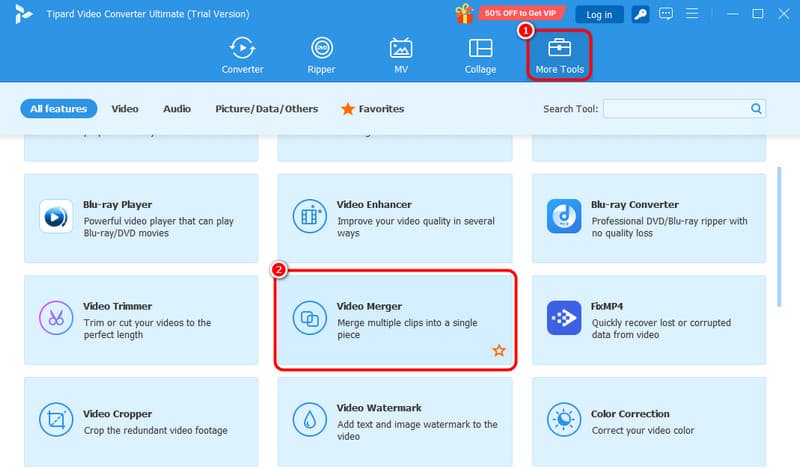800x469 pixels.
Task: Click 'Trim or cut your videos' description
Action: [147, 329]
